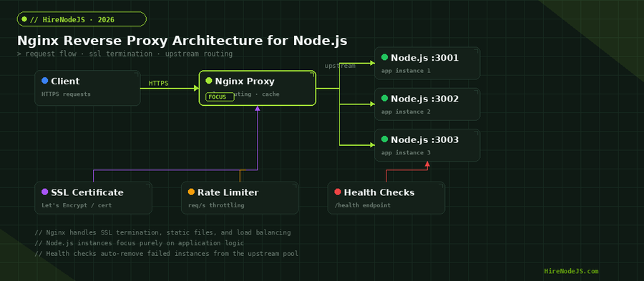The width and height of the screenshot is (644, 281).
Task: Click the 'Let's Encrypt / cert' subtitle
Action: pos(77,205)
